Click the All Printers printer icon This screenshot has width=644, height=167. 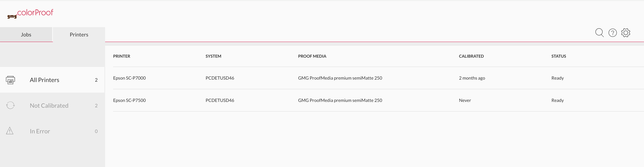pos(10,80)
